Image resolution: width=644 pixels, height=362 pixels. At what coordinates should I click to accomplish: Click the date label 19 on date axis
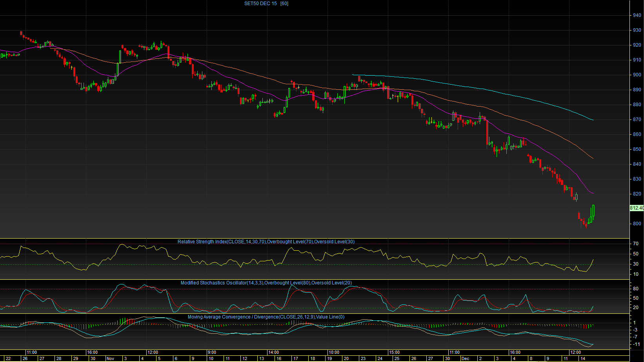[329, 358]
